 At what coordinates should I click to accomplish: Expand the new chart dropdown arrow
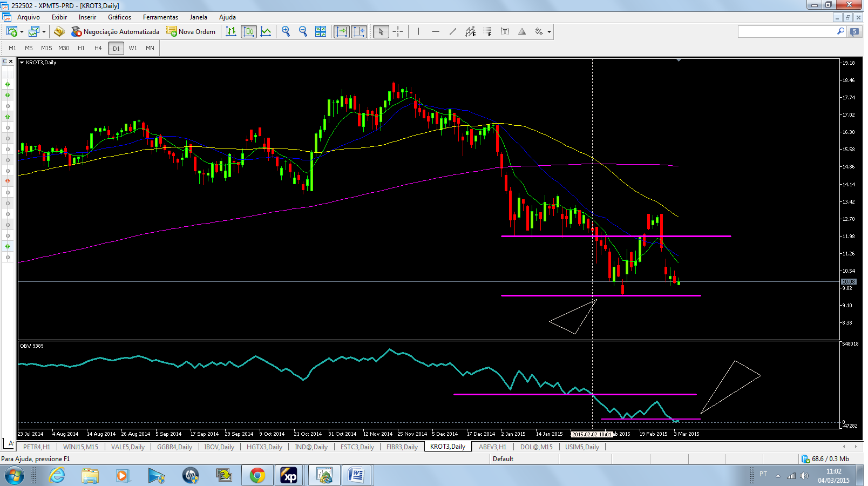click(x=22, y=32)
